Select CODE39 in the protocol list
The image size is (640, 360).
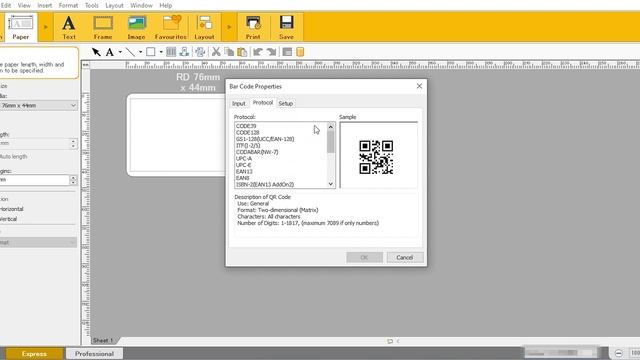tap(246, 126)
